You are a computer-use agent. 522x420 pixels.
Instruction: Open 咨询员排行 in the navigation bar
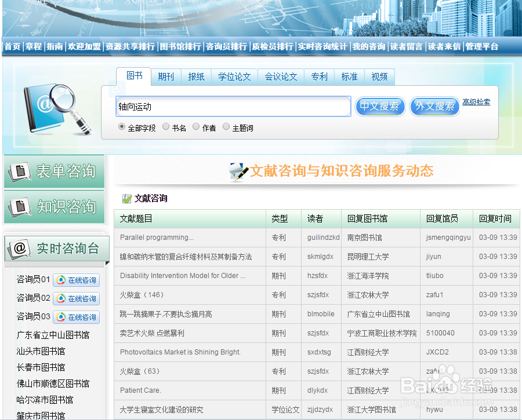[226, 46]
